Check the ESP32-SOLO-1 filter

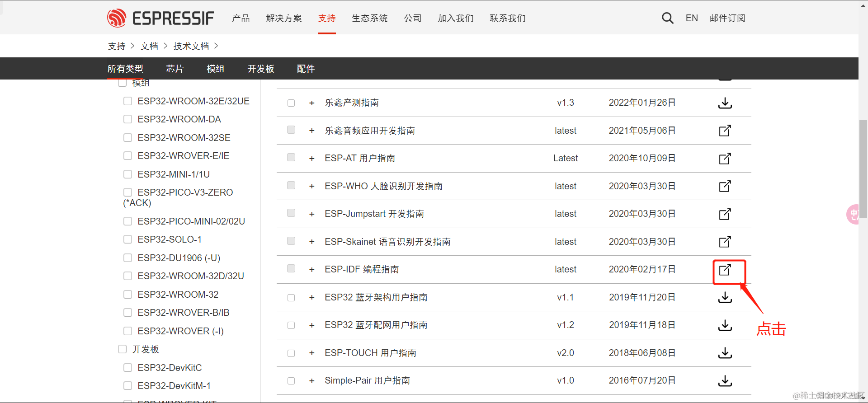point(128,239)
